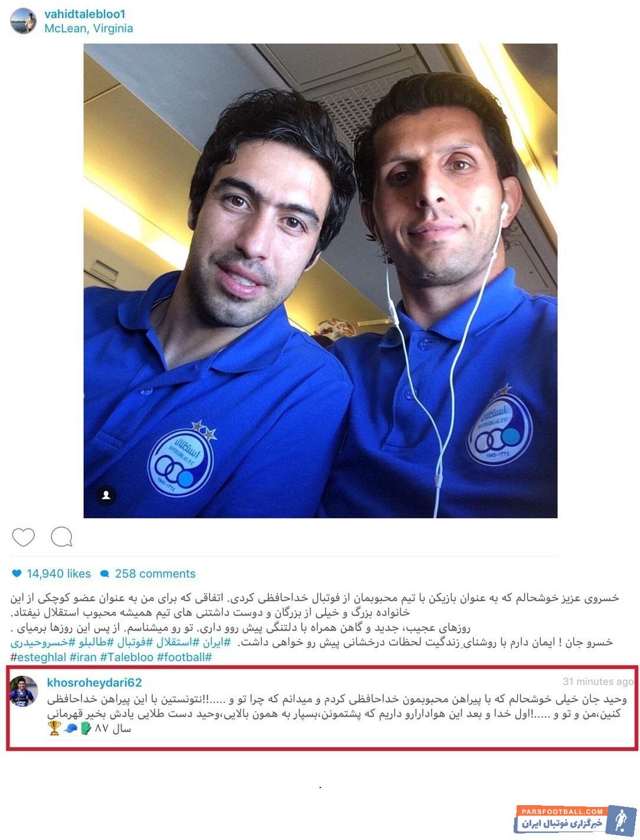This screenshot has width=640, height=840.
Task: Open the #esteghlal hashtag
Action: [x=37, y=657]
